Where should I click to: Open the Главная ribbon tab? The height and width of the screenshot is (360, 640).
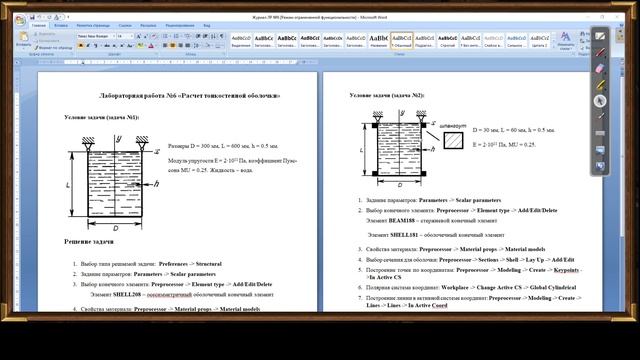pos(38,26)
